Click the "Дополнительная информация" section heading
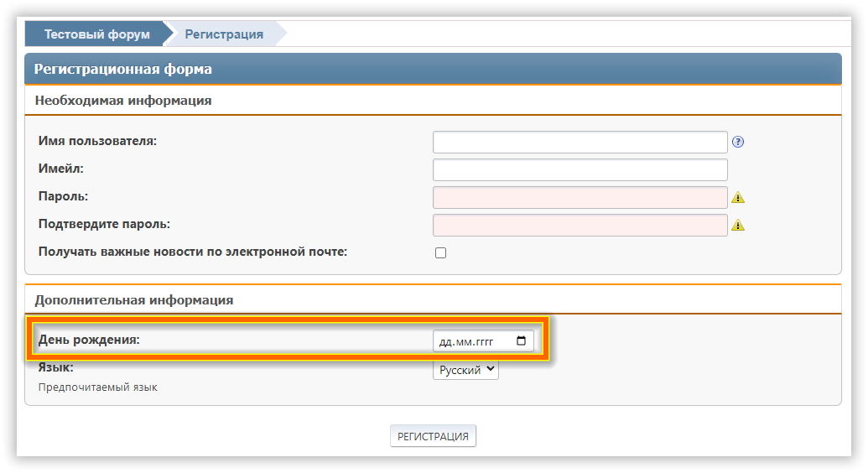868x473 pixels. pos(133,299)
